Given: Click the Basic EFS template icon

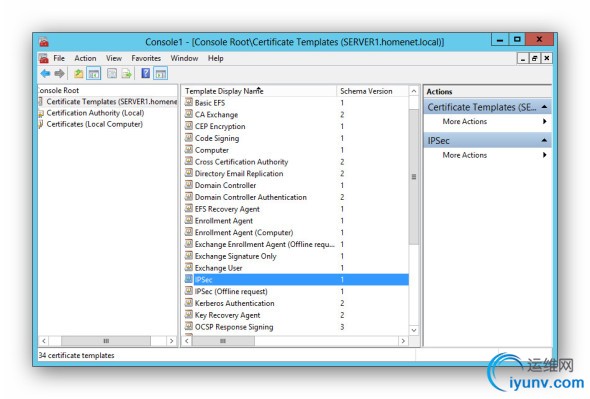Looking at the screenshot, I should click(189, 102).
